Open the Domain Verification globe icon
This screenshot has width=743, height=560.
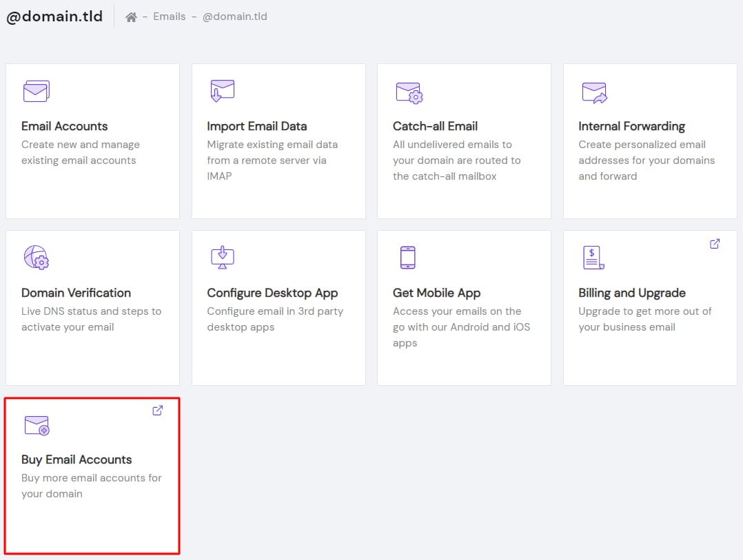pos(37,258)
